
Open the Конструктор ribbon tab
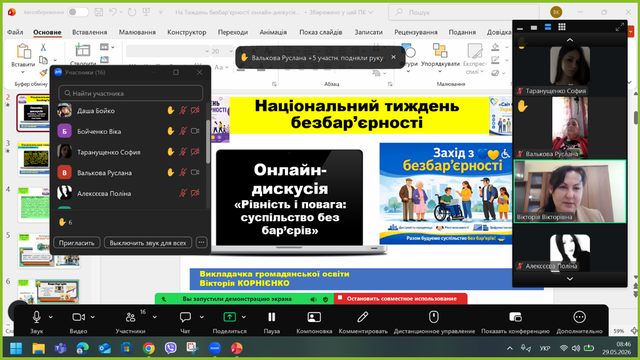click(x=187, y=32)
